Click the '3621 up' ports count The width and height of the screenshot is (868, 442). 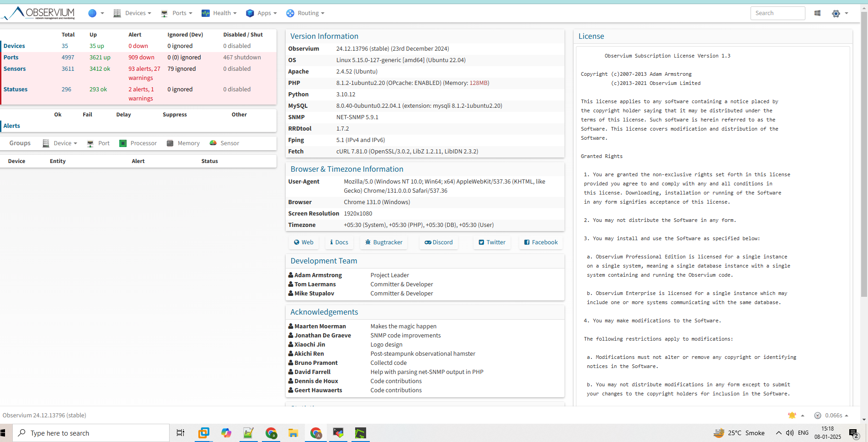100,57
